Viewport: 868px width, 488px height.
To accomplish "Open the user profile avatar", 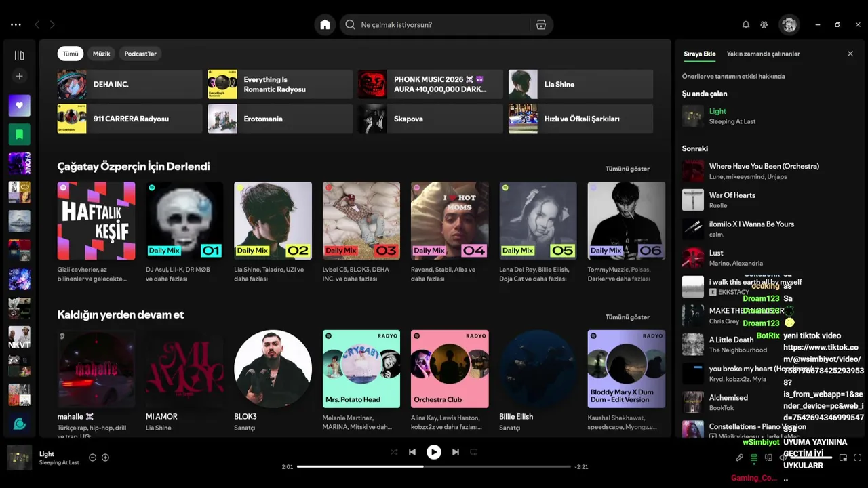I will [x=789, y=24].
